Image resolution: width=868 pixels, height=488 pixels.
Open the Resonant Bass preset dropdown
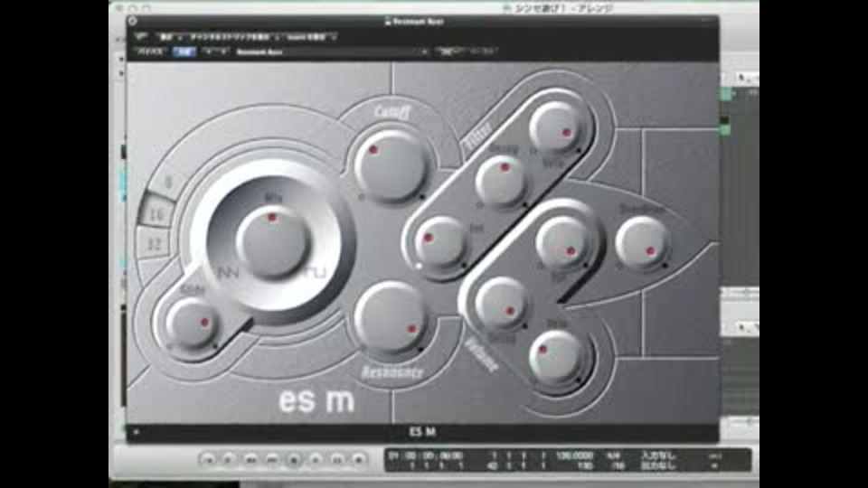point(332,52)
